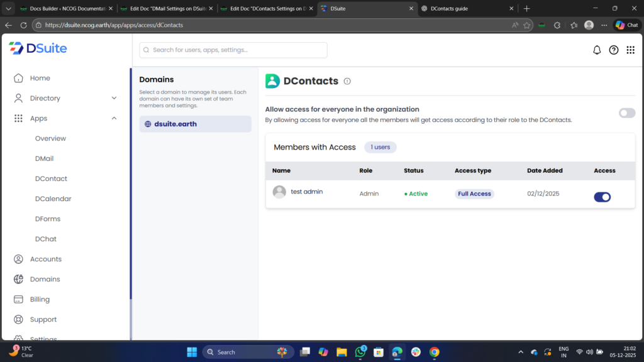The width and height of the screenshot is (644, 362).
Task: Click the notifications bell icon
Action: coord(597,50)
